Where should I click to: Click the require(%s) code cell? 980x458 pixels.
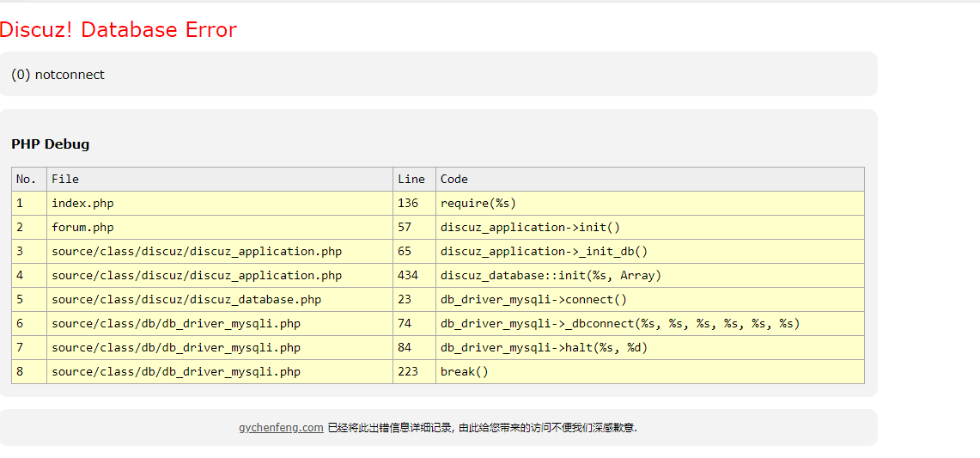click(478, 203)
